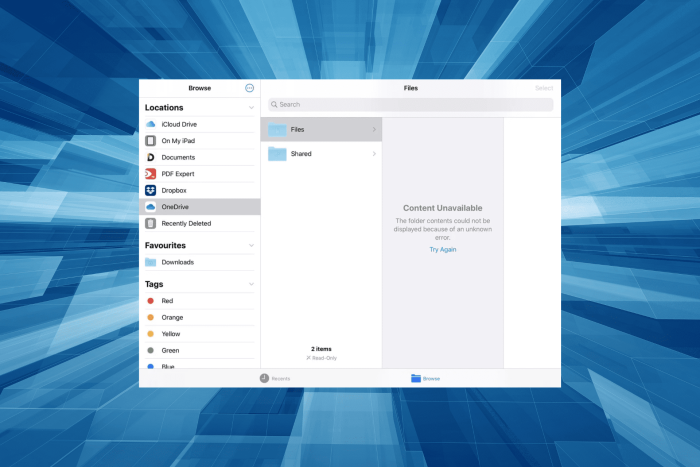The image size is (700, 467).
Task: Open the more options ellipsis icon
Action: coord(250,88)
